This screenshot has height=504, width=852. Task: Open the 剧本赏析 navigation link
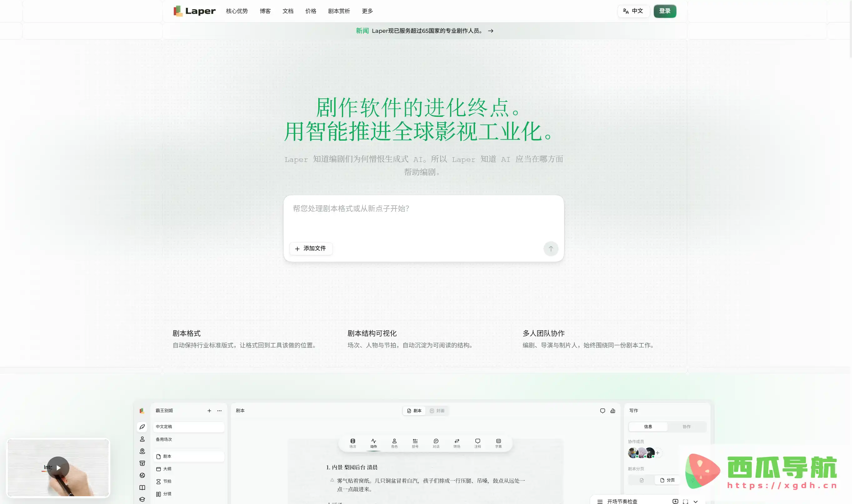(x=339, y=11)
